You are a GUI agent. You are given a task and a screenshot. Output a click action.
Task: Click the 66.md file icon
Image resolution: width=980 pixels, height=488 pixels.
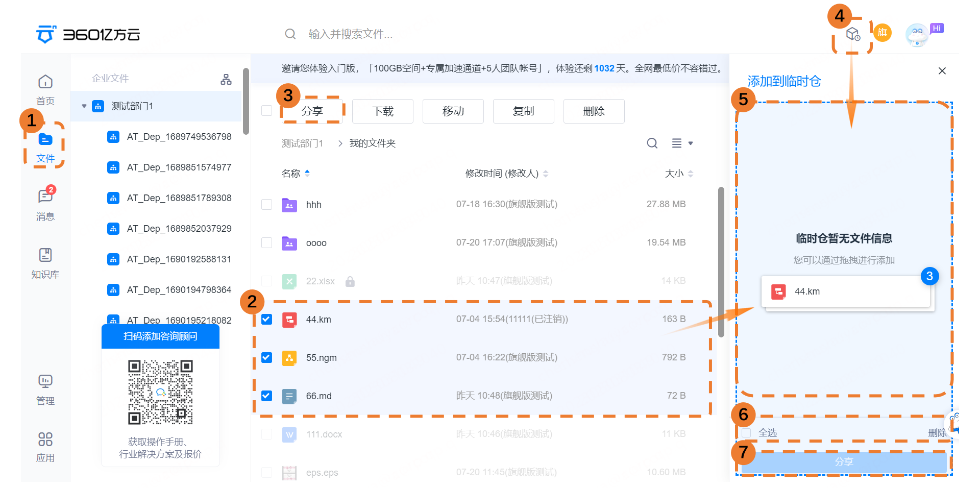[289, 396]
